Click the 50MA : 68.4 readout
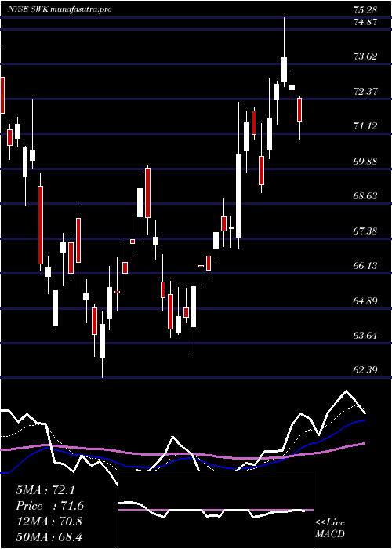 tap(49, 536)
